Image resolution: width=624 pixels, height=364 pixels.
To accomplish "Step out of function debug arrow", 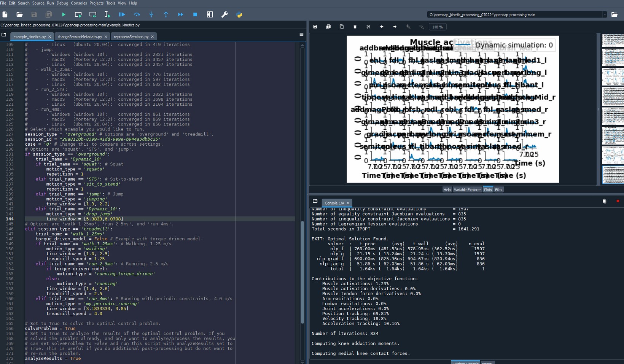I will (x=166, y=14).
